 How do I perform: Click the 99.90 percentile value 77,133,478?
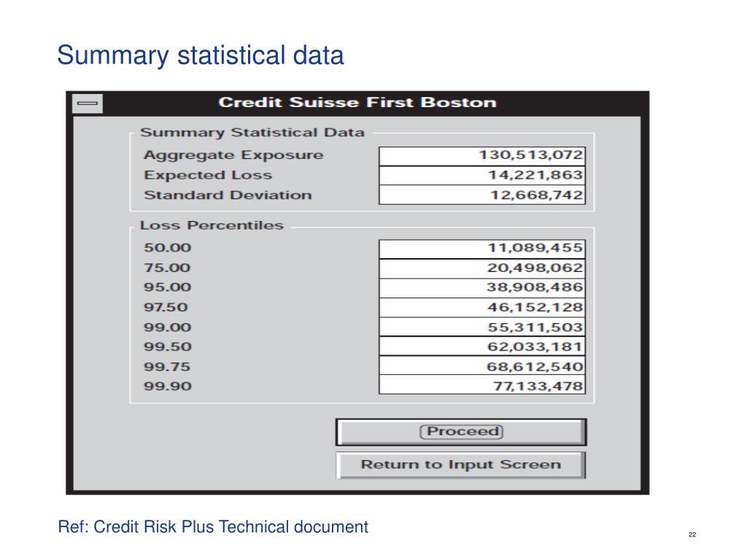click(482, 385)
